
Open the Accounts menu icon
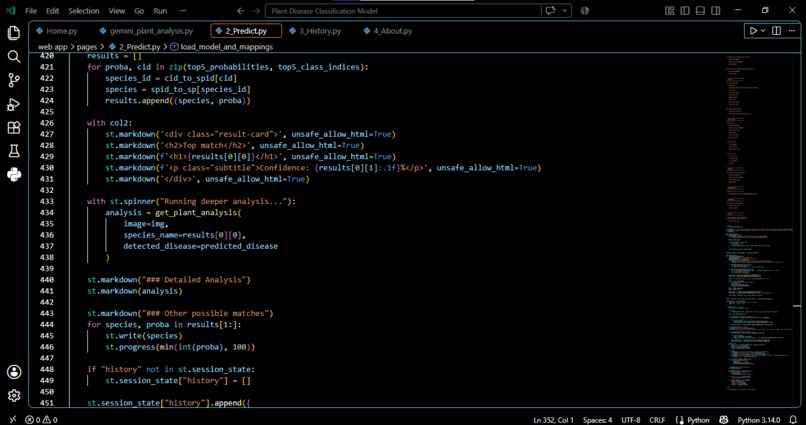click(x=14, y=372)
